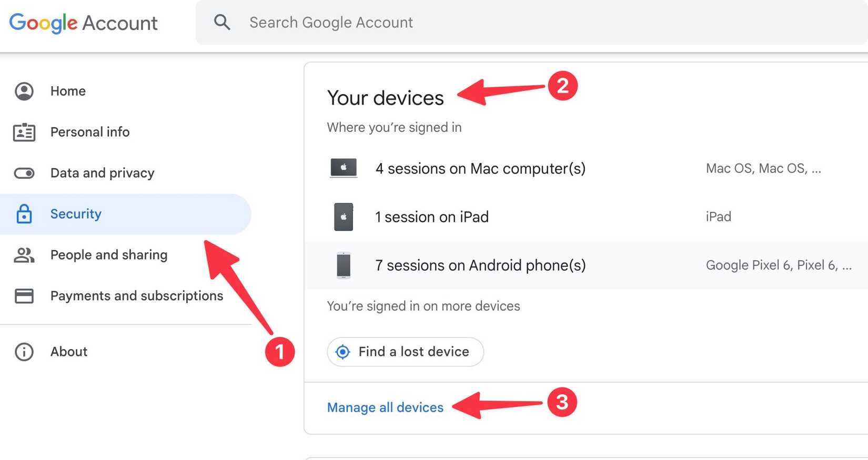The height and width of the screenshot is (460, 868).
Task: Click the Mac computer device icon
Action: 344,168
